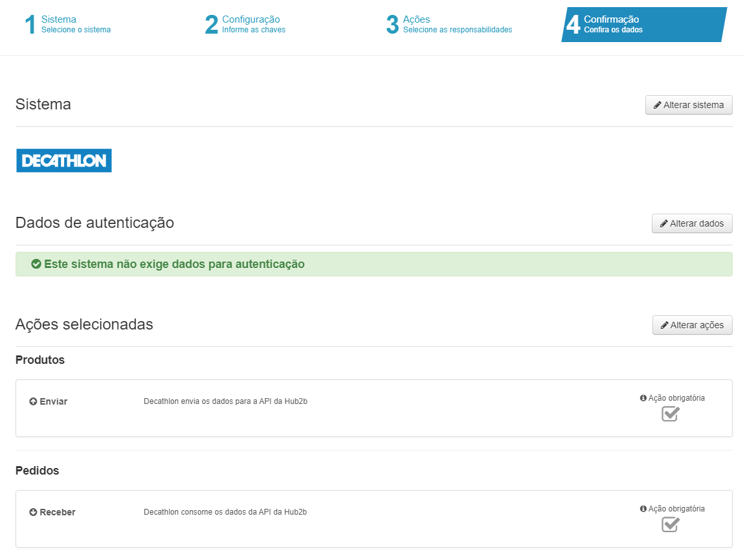Click the Dados de autenticação heading
The image size is (745, 560).
click(95, 223)
